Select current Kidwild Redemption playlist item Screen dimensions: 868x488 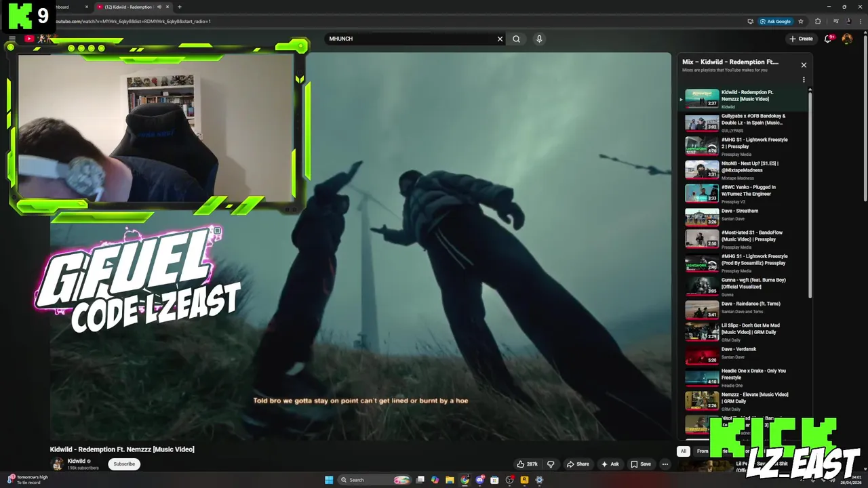(744, 99)
